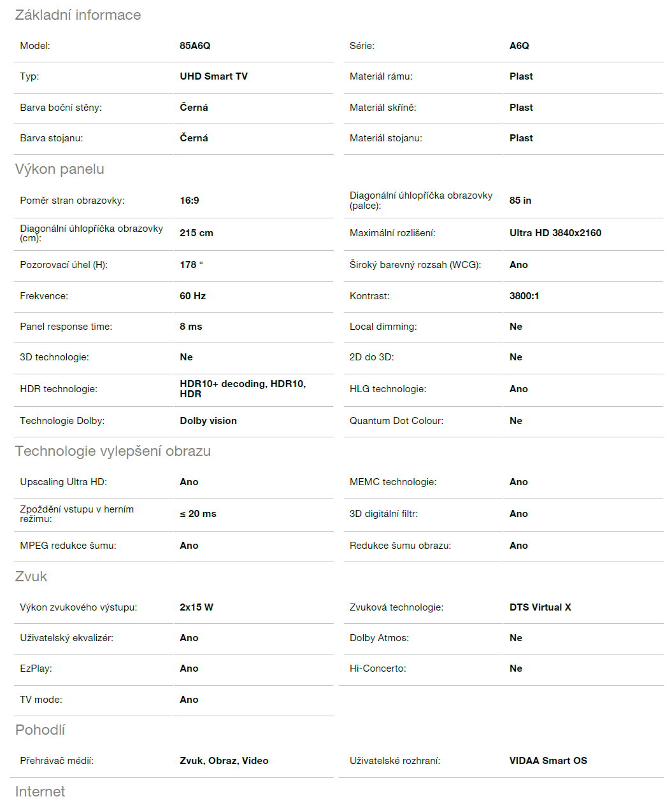Click the contrast value 3800:1
Viewport: 672px width, 799px height.
coord(524,296)
